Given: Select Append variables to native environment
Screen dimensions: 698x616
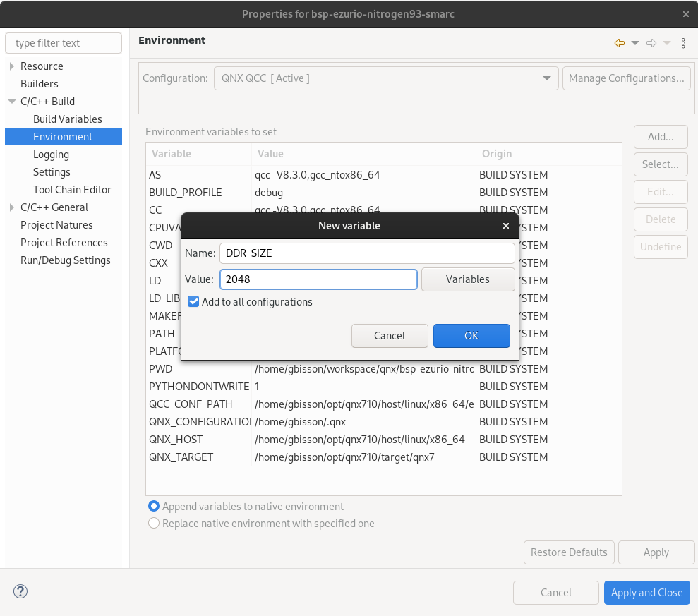Looking at the screenshot, I should tap(154, 506).
